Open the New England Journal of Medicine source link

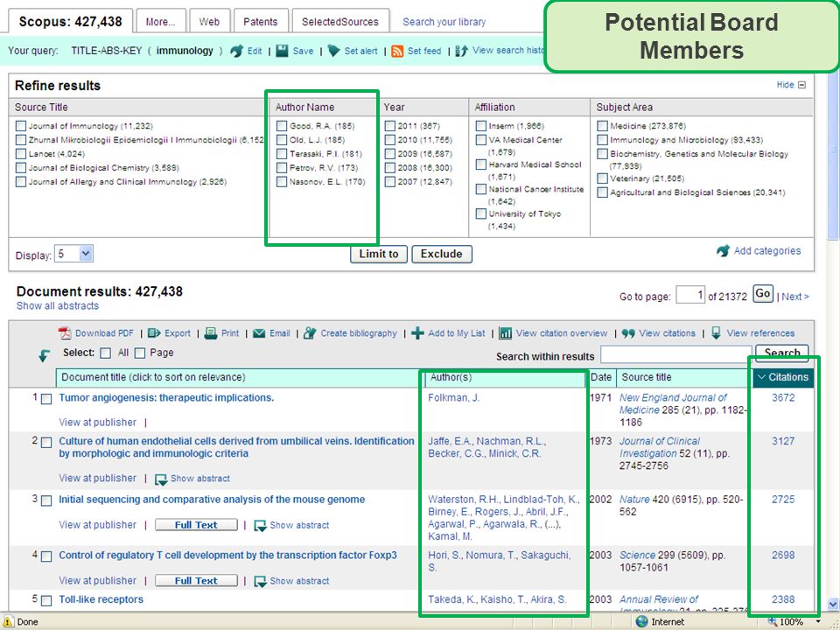click(x=673, y=404)
